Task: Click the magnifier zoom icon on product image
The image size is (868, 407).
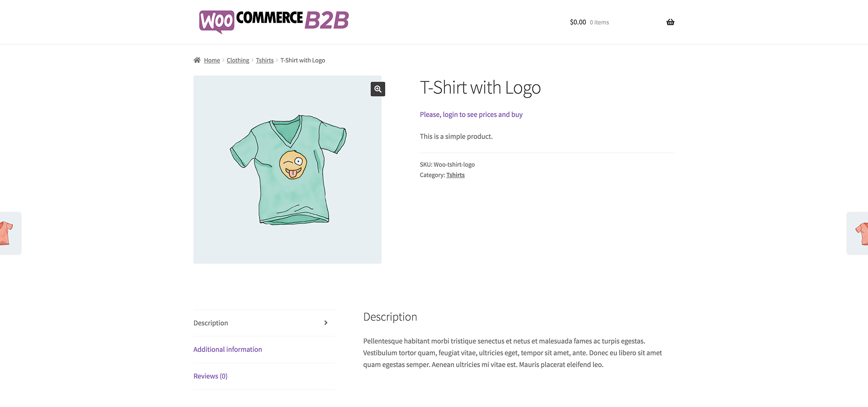Action: pos(378,89)
